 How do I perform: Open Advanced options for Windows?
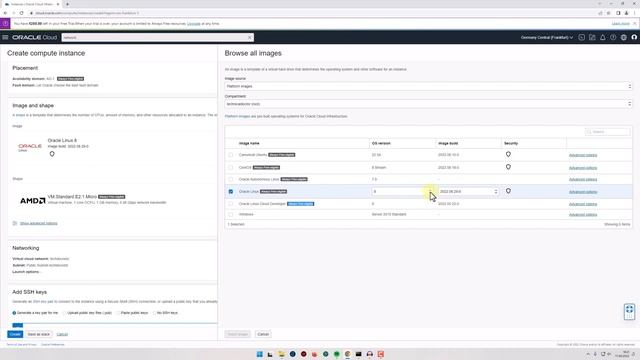[583, 215]
